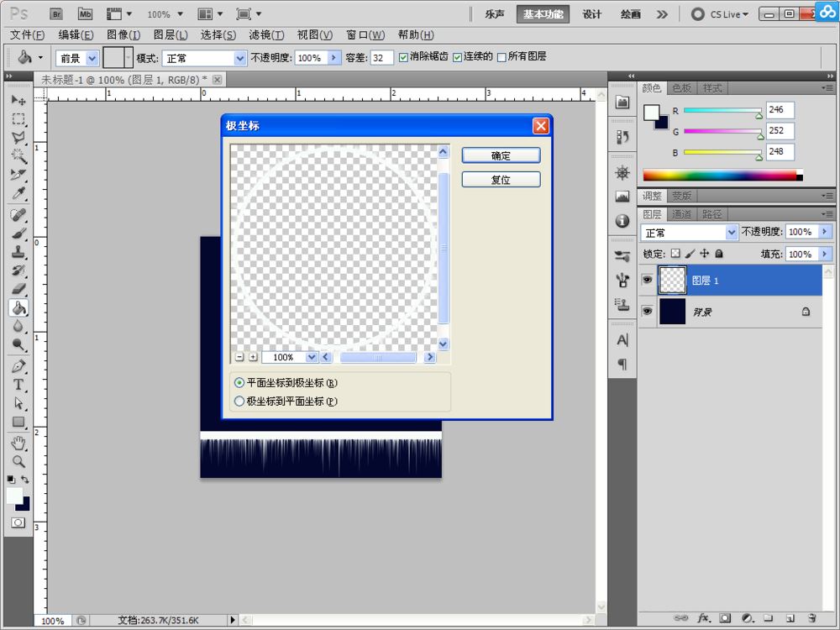Swap foreground and background colors
Viewport: 840px width, 630px height.
point(25,480)
